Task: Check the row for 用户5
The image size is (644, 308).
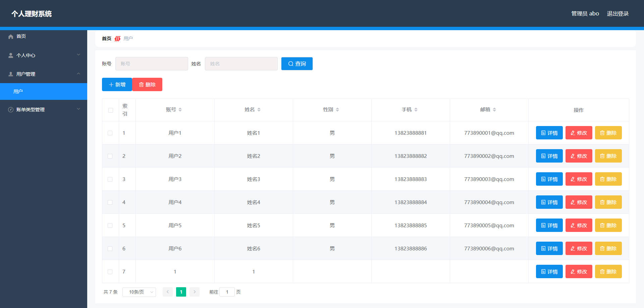Action: 110,226
